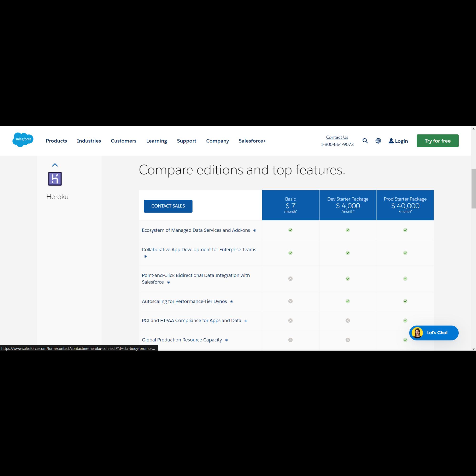Click Basic gray X for Bidirectional Data Integration
The height and width of the screenshot is (476, 476).
coord(290,279)
